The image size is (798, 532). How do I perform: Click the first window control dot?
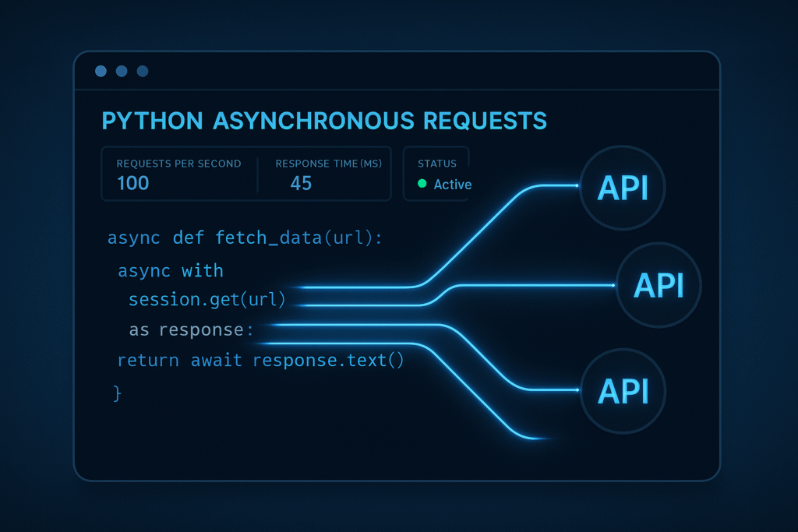point(101,71)
